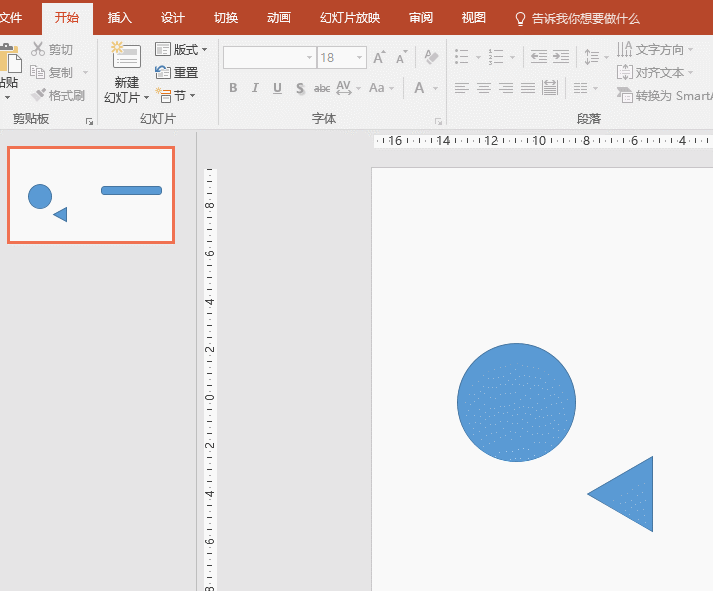713x591 pixels.
Task: Click Increase Font Size icon
Action: point(379,58)
